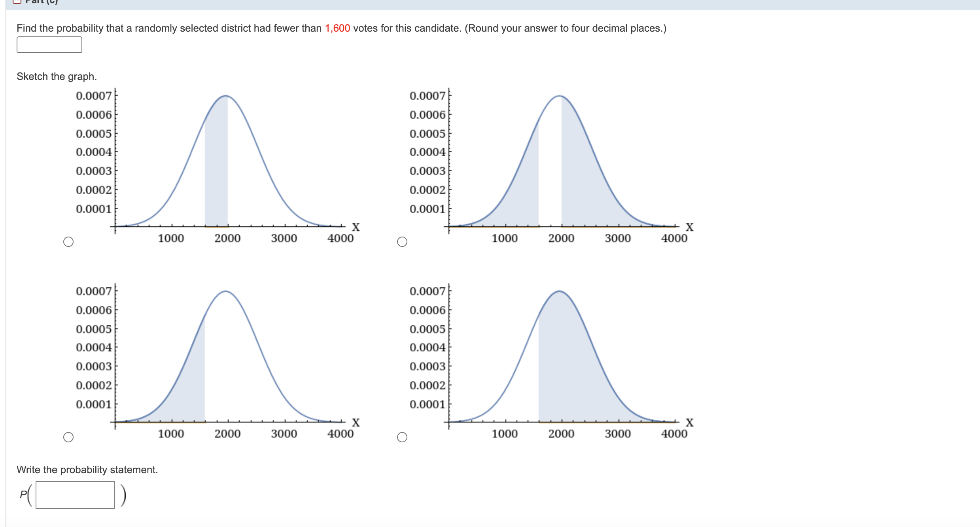Collapse the Part (c) section icon
The height and width of the screenshot is (527, 980).
click(x=17, y=2)
